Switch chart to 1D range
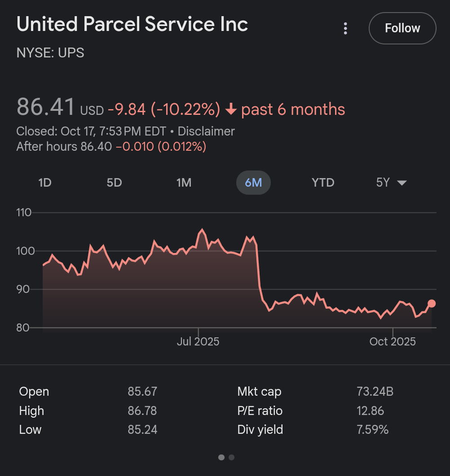The image size is (450, 476). 45,183
